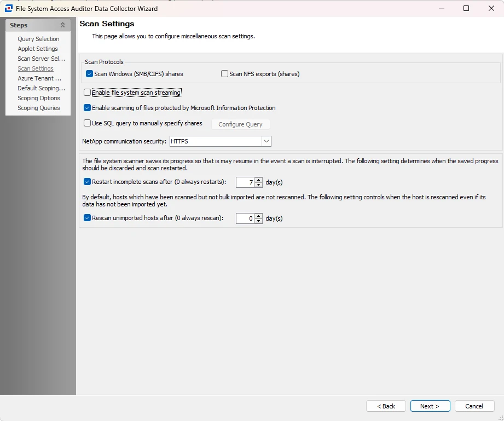Decrease restart incomplete scans days

259,184
